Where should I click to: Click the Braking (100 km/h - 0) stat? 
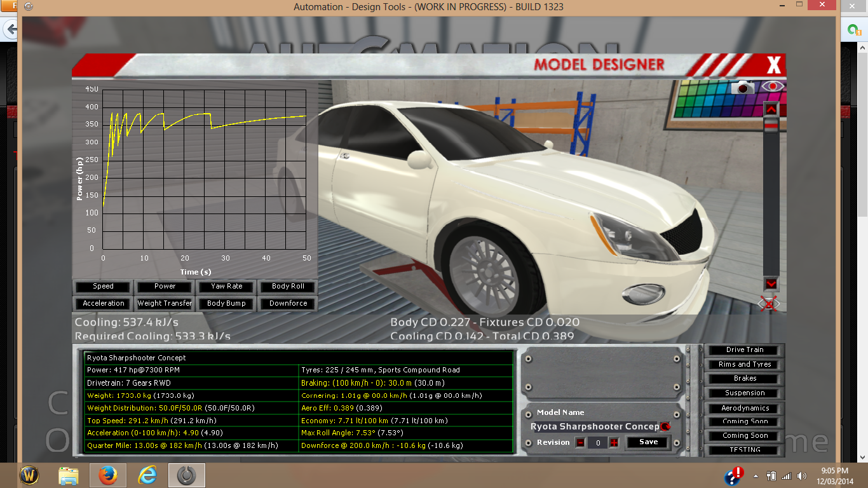point(405,383)
